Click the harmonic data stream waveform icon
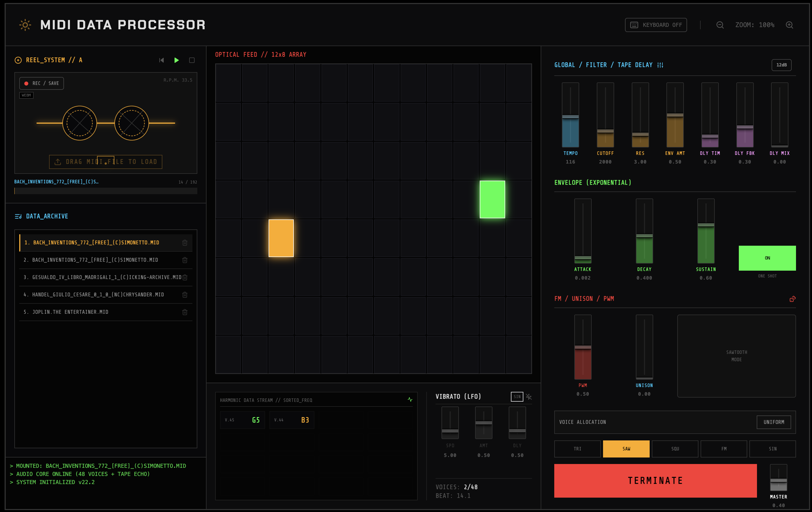This screenshot has height=512, width=812. tap(410, 400)
